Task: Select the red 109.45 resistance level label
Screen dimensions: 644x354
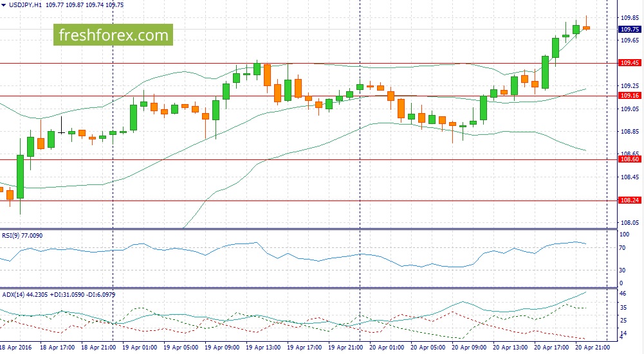Action: coord(629,63)
